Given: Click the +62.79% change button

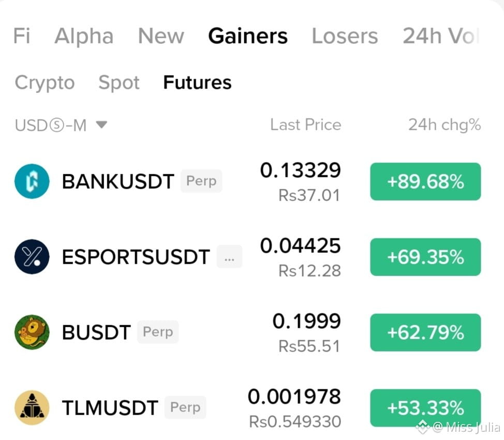Looking at the screenshot, I should (x=425, y=332).
